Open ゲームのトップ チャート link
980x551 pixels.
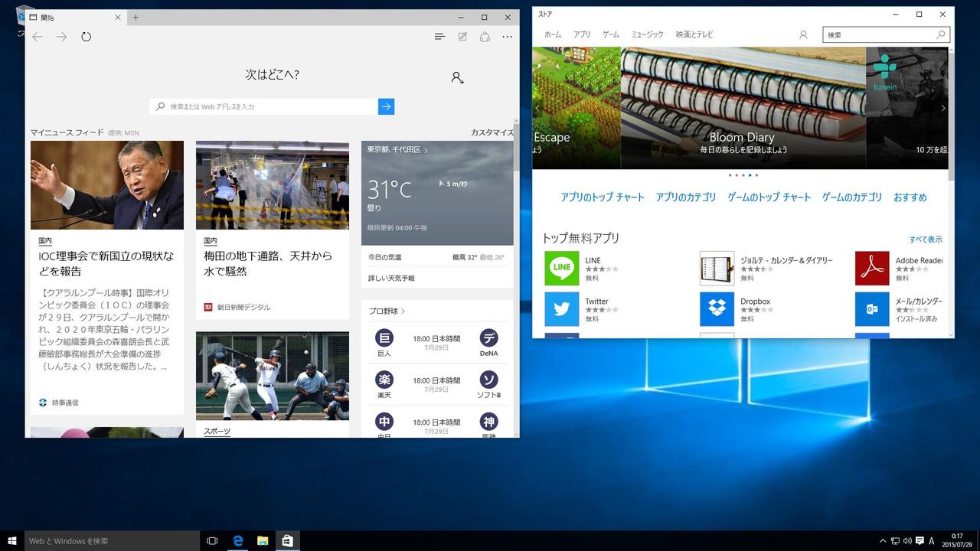point(769,197)
